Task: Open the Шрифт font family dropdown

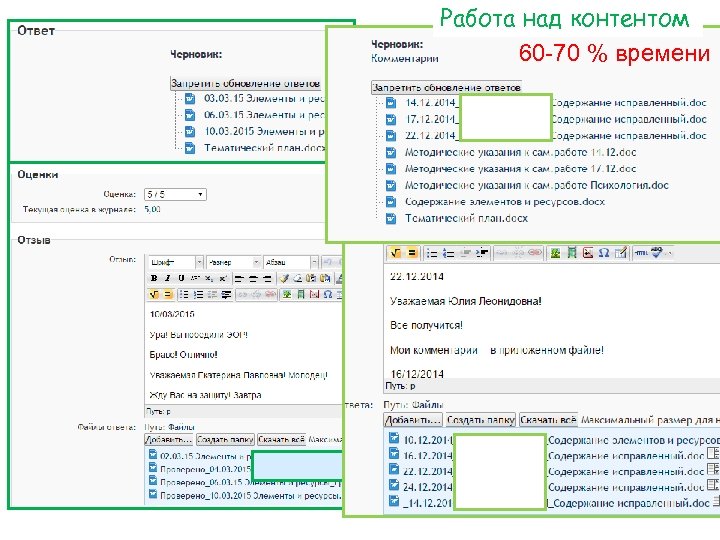Action: (x=176, y=262)
